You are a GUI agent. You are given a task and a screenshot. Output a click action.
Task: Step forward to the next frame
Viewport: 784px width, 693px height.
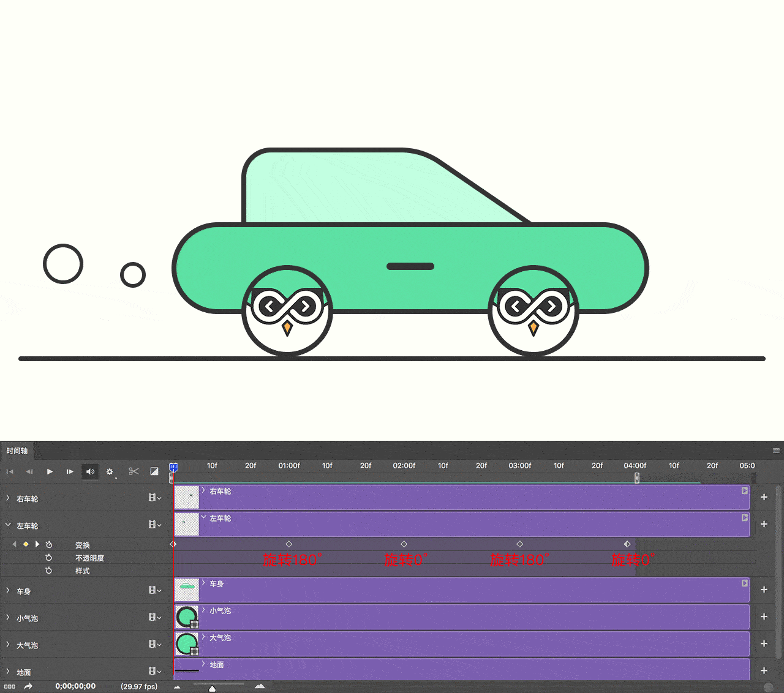tap(70, 471)
